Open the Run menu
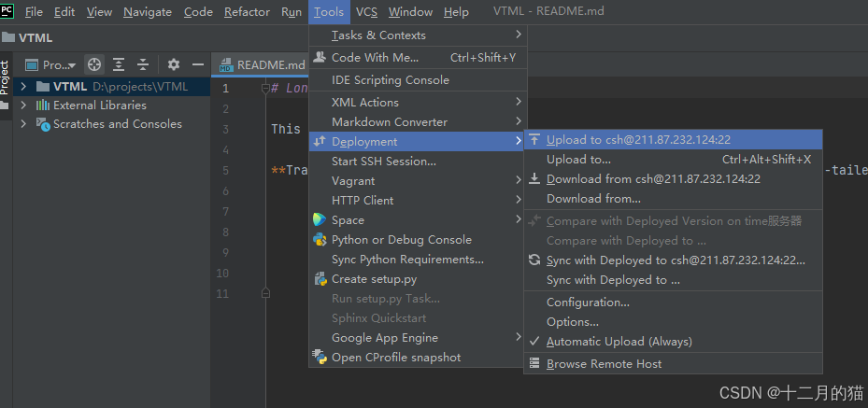The image size is (868, 408). tap(292, 11)
